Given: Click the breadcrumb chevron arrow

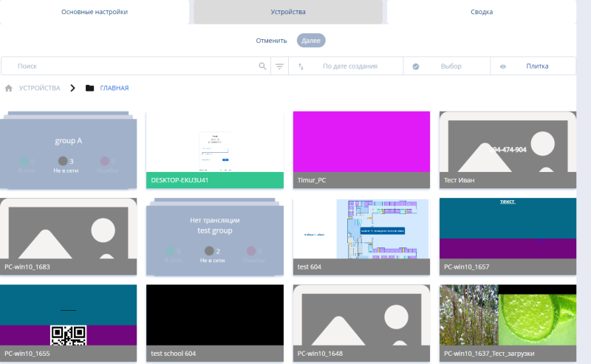Looking at the screenshot, I should coord(72,88).
